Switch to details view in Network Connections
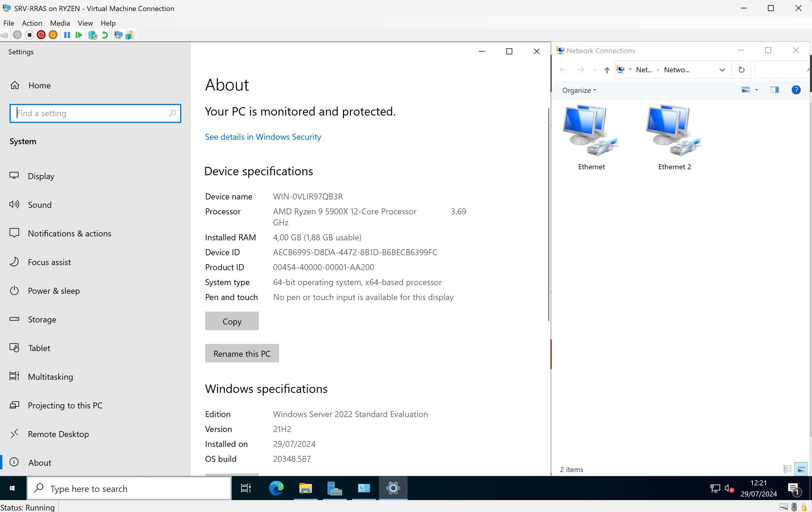Screen dimensions: 812x512 pyautogui.click(x=787, y=469)
